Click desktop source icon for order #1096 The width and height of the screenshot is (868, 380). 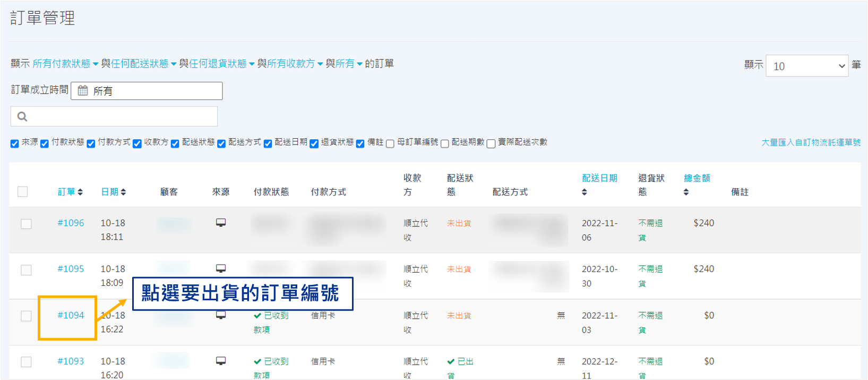coord(221,223)
